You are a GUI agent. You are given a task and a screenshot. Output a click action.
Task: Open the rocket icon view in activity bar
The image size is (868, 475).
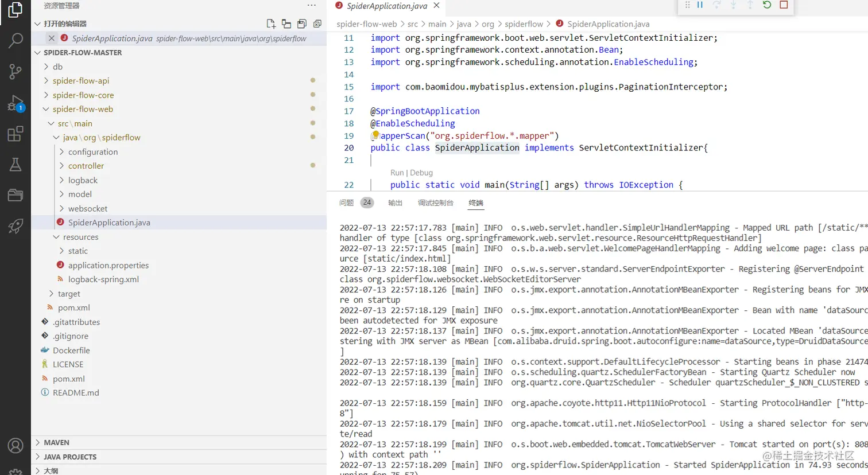coord(15,226)
